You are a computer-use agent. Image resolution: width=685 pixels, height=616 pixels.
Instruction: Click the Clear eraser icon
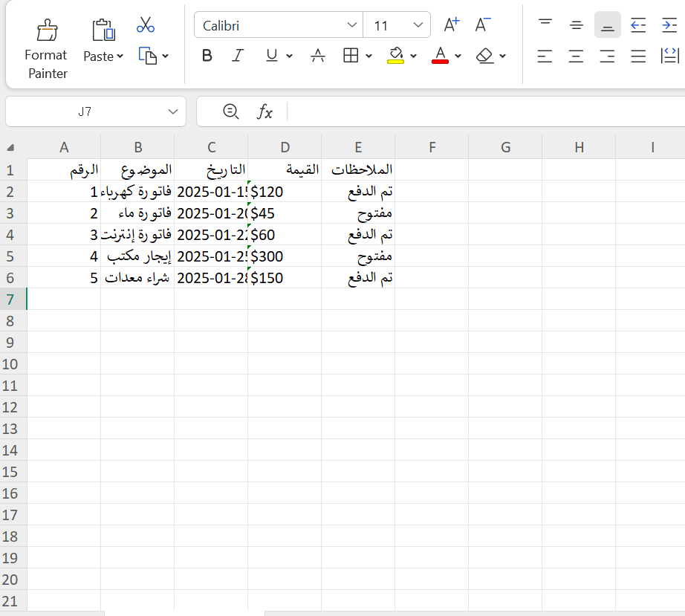coord(485,56)
